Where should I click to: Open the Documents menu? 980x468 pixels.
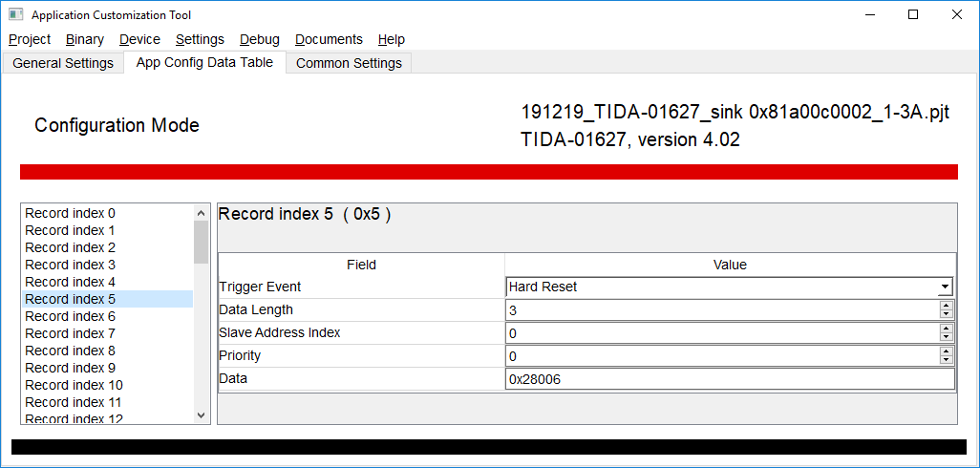[329, 39]
